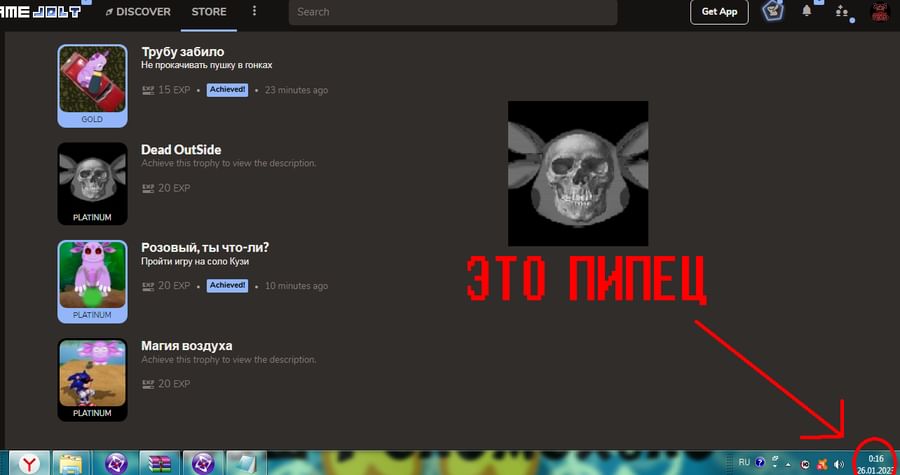Click EXP icon on the Магия воздуха row
The height and width of the screenshot is (475, 900).
[148, 384]
